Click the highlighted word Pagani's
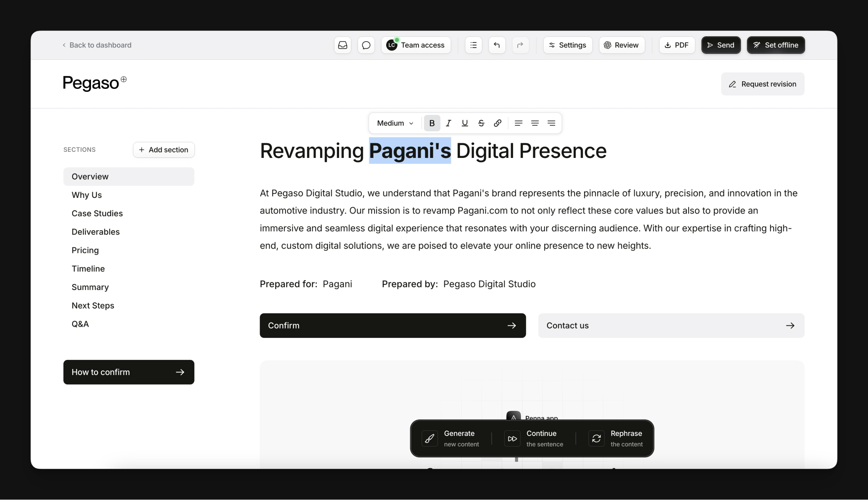 click(410, 151)
